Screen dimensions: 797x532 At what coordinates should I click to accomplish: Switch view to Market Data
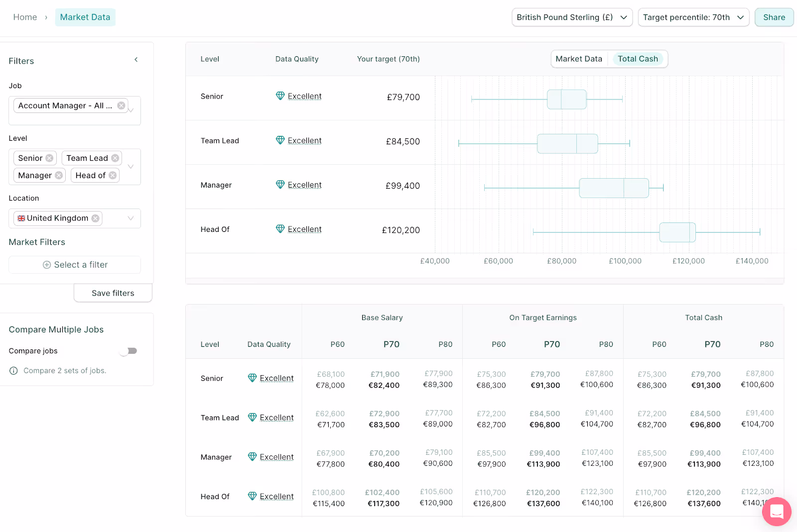579,59
